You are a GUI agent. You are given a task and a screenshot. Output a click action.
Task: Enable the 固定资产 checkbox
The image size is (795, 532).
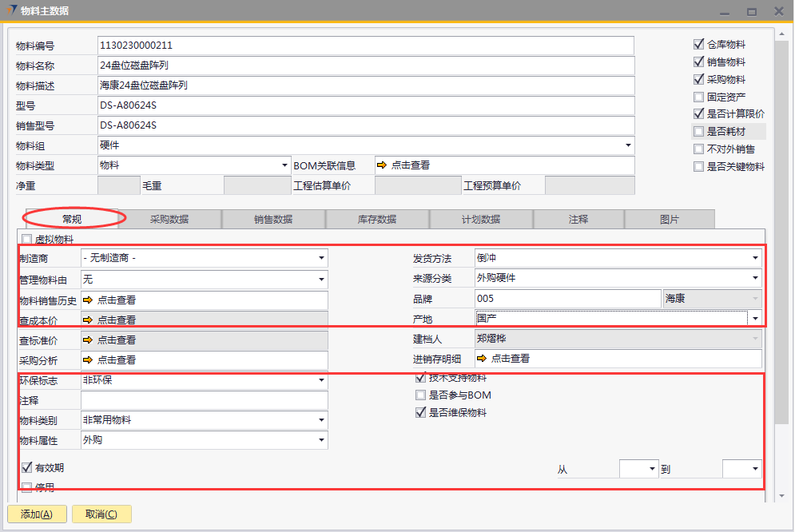pyautogui.click(x=699, y=97)
